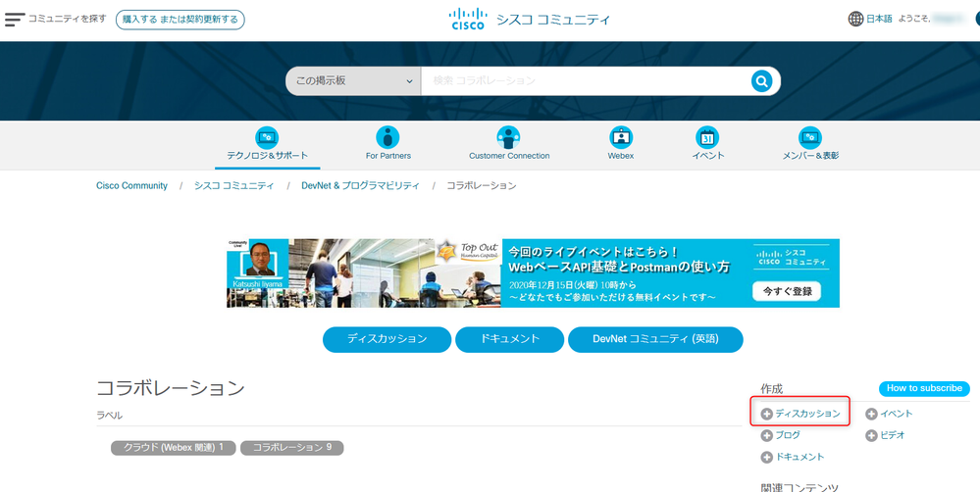Image resolution: width=980 pixels, height=492 pixels.
Task: Click the blue ディスカッション button
Action: coord(387,339)
